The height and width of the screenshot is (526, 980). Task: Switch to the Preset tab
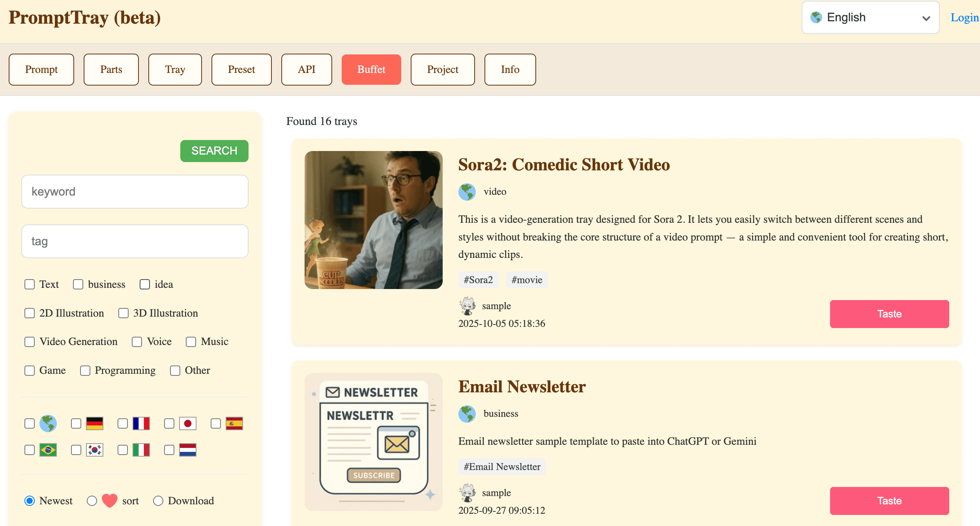[241, 69]
